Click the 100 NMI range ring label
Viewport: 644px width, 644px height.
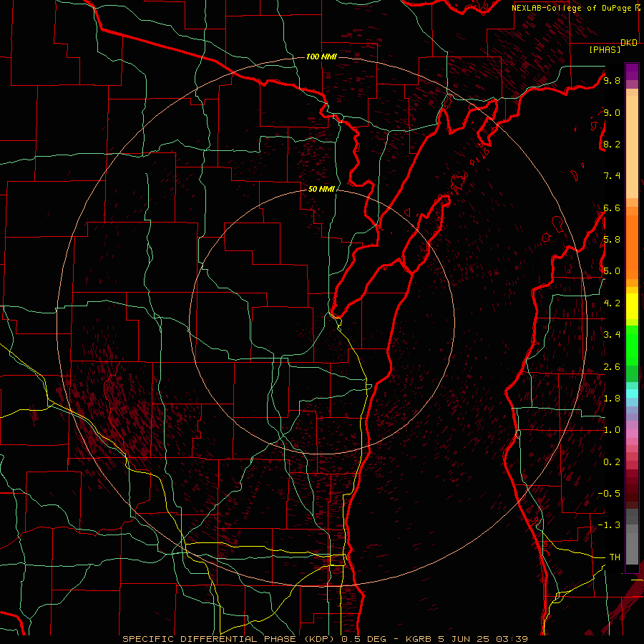point(321,57)
